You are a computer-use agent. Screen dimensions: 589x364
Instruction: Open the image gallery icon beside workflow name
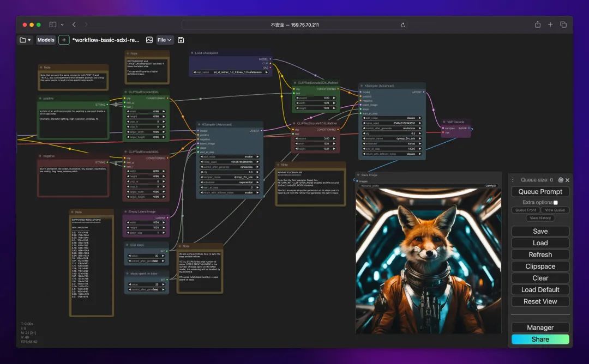tap(149, 40)
